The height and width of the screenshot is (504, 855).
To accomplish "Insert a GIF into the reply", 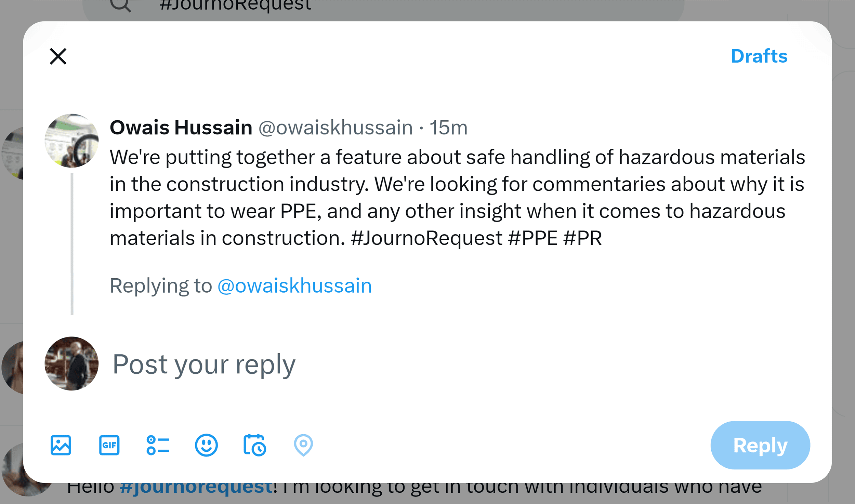I will 109,445.
